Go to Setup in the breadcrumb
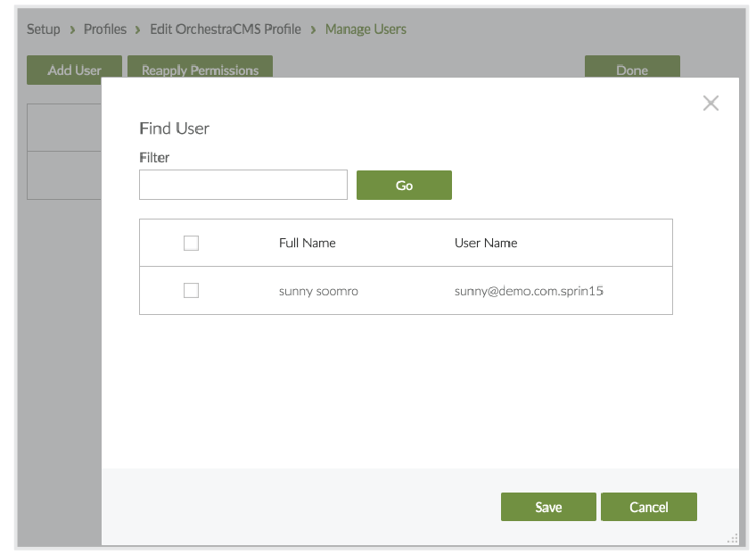 tap(44, 29)
